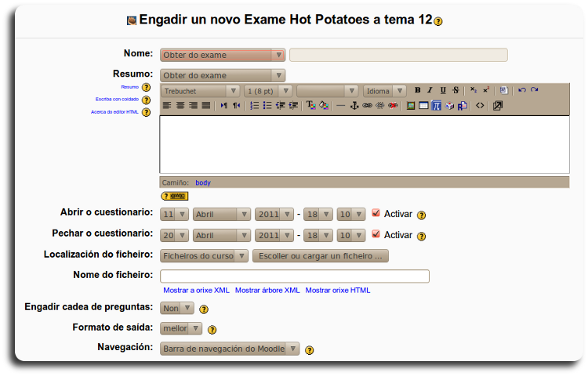Insert an image into summary
Viewport: 588px width, 376px height.
click(411, 106)
